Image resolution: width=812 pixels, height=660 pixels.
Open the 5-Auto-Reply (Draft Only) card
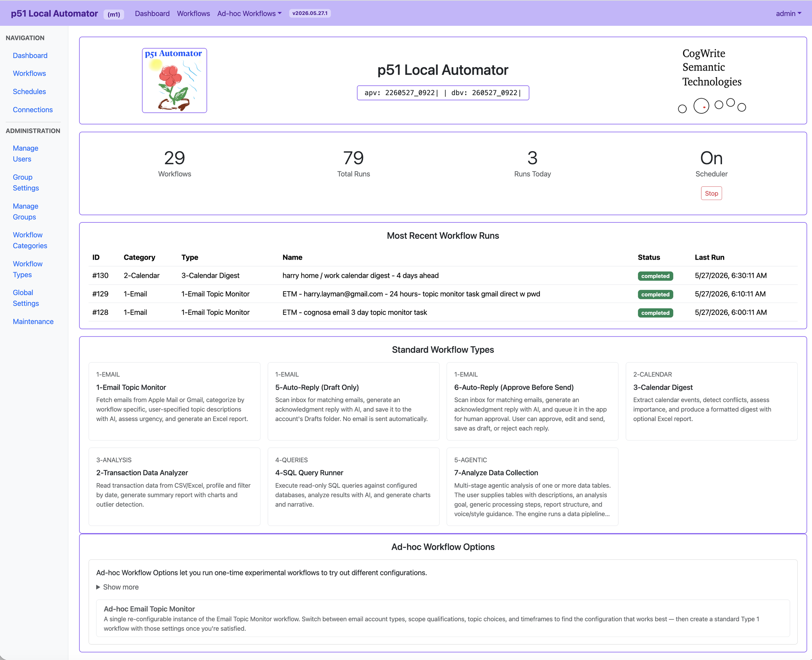click(353, 401)
